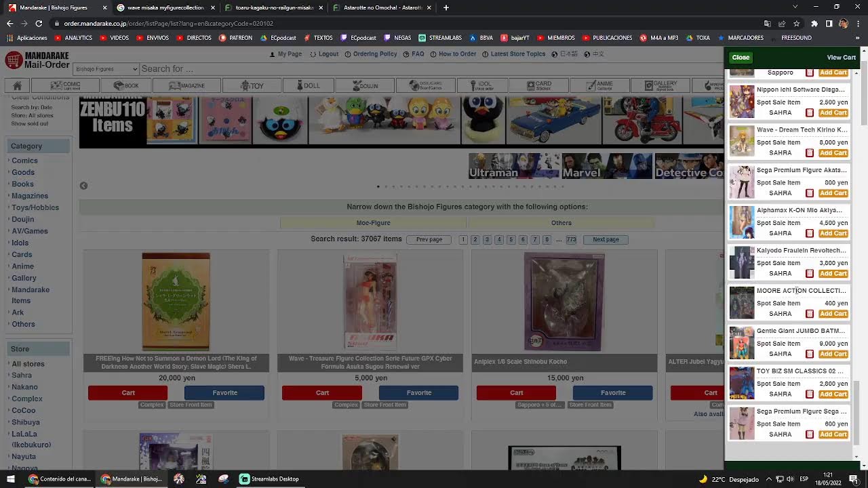Image resolution: width=868 pixels, height=488 pixels.
Task: Delete Gentle Giant JUMBO BATMAN item
Action: [x=809, y=354]
